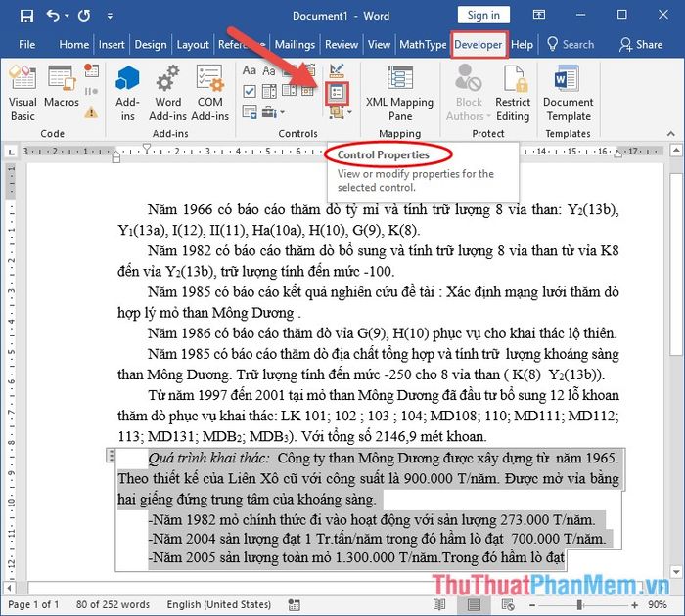Undo the last action

coord(53,17)
